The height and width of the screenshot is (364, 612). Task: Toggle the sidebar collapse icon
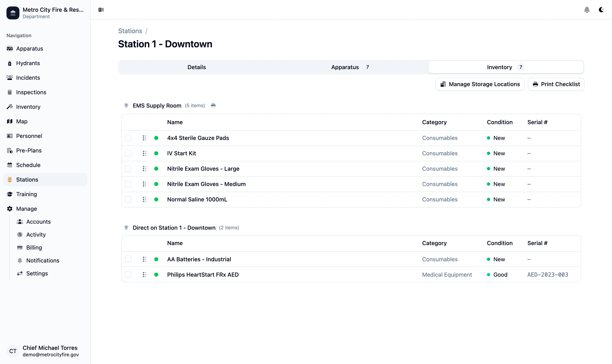101,10
